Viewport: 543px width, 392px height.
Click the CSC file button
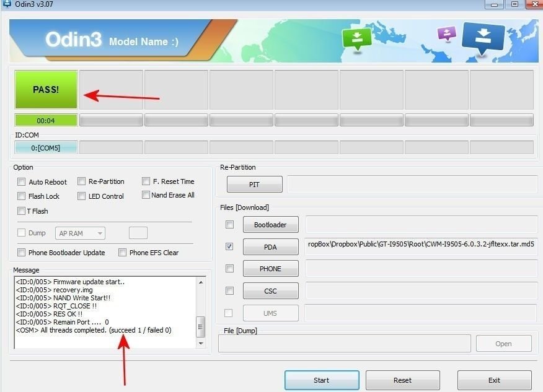click(270, 290)
